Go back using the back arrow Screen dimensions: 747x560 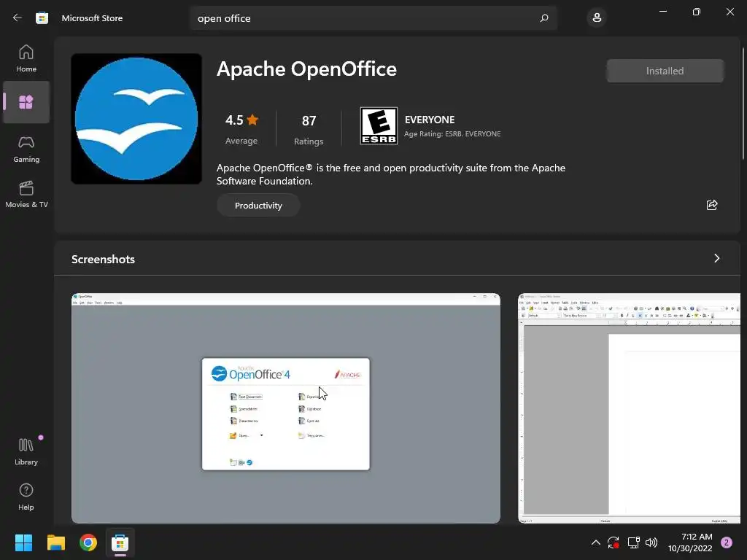pyautogui.click(x=18, y=18)
